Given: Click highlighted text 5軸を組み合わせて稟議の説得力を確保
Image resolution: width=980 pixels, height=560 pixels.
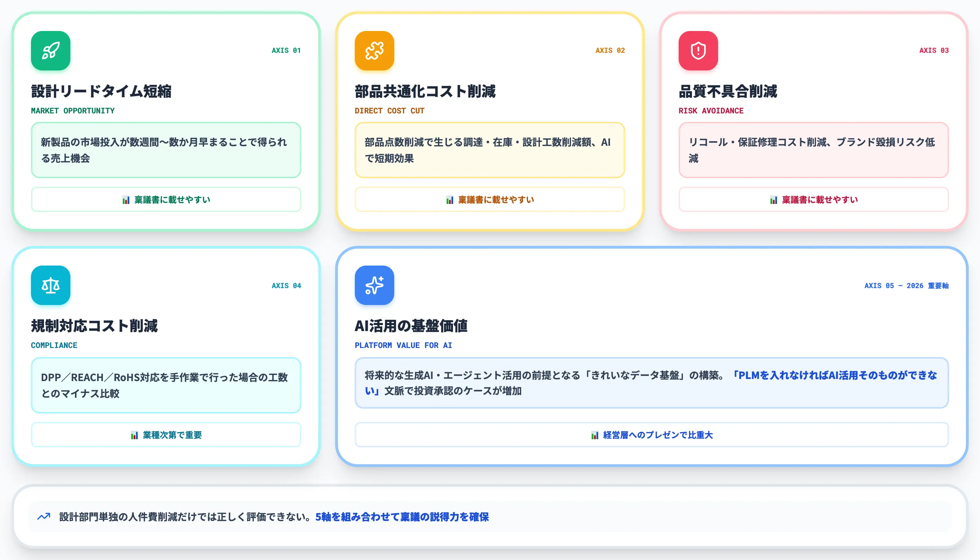Looking at the screenshot, I should click(402, 517).
